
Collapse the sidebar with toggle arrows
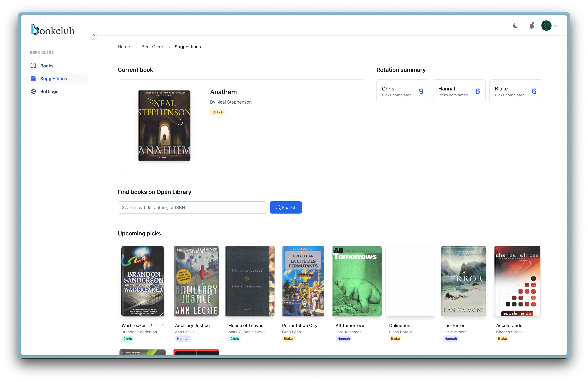pos(93,36)
